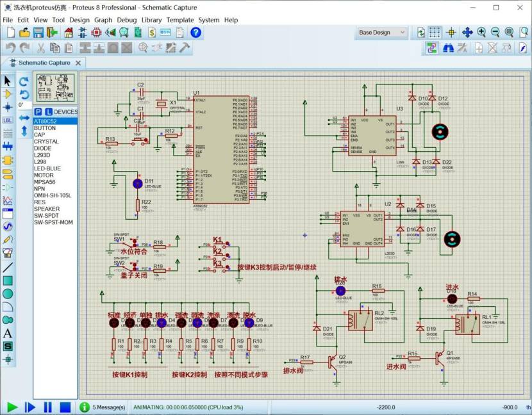
Task: Toggle the grid display
Action: click(435, 32)
